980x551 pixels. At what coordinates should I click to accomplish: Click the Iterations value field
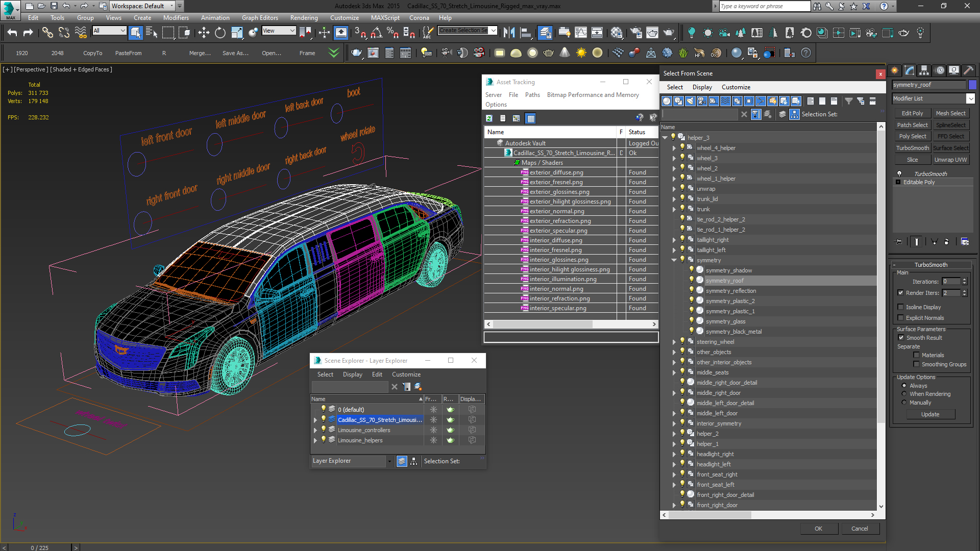951,282
